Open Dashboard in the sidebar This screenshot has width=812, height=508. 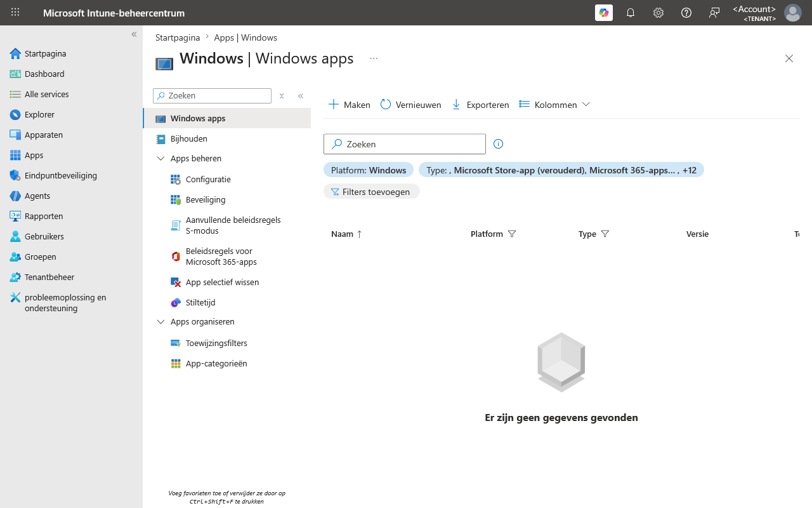71,74
